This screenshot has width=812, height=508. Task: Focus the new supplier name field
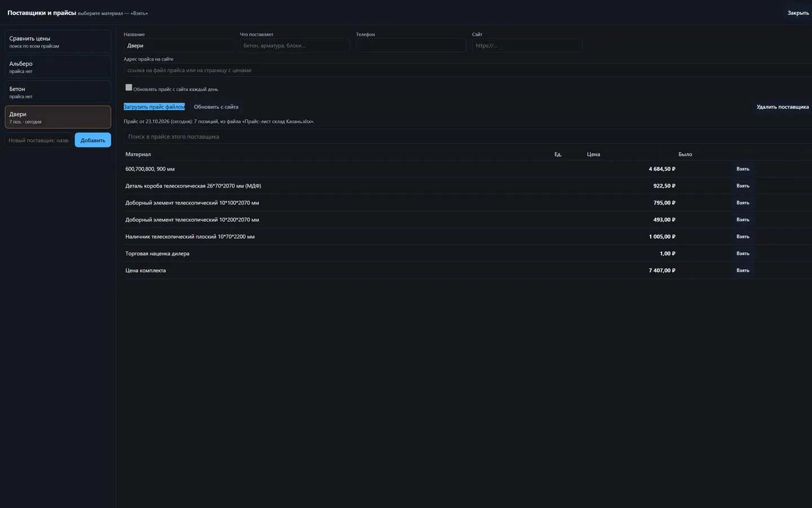click(x=39, y=140)
